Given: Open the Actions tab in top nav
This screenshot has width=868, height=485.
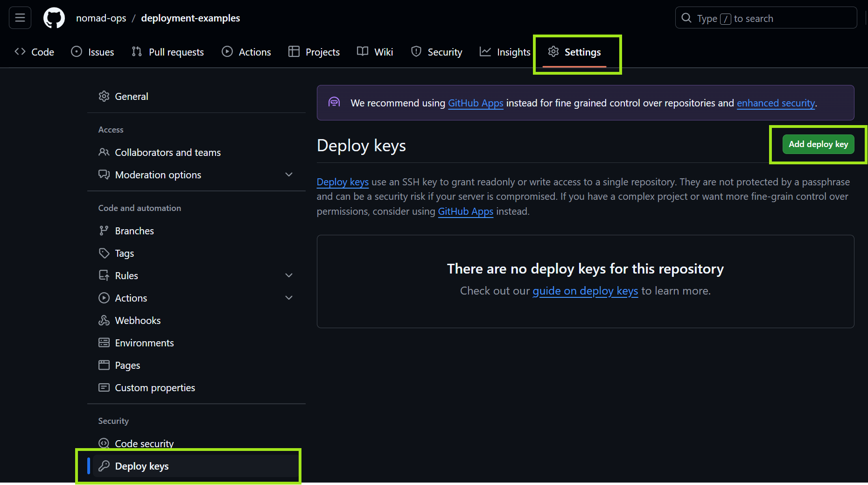Looking at the screenshot, I should tap(246, 52).
